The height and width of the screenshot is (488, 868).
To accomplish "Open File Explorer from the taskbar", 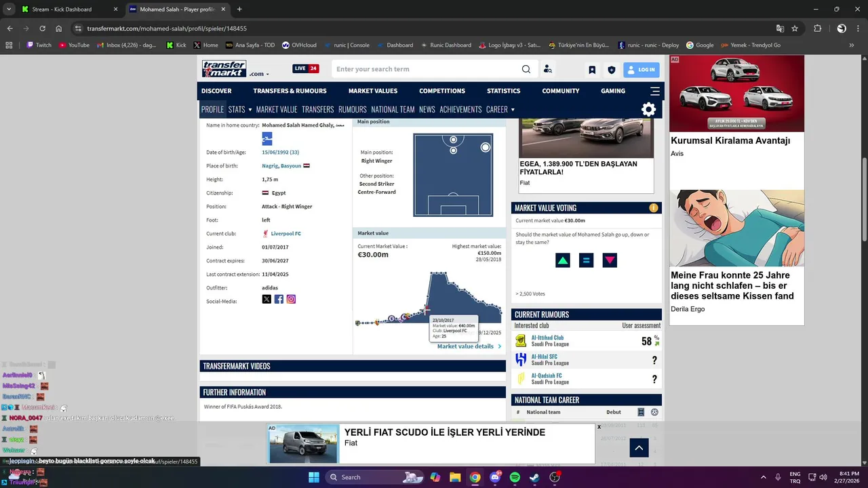I will [x=455, y=477].
